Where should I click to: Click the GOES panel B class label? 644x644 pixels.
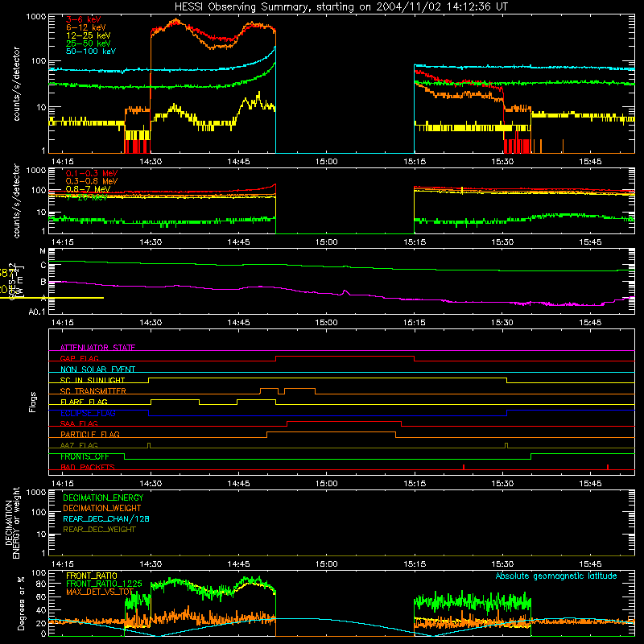pyautogui.click(x=43, y=282)
